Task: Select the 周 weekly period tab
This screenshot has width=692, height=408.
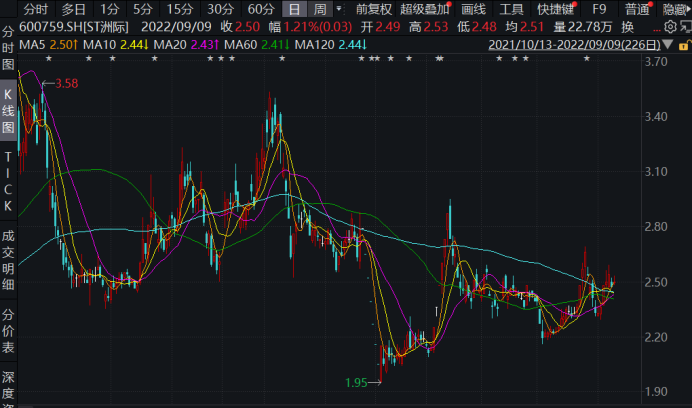Action: 320,9
